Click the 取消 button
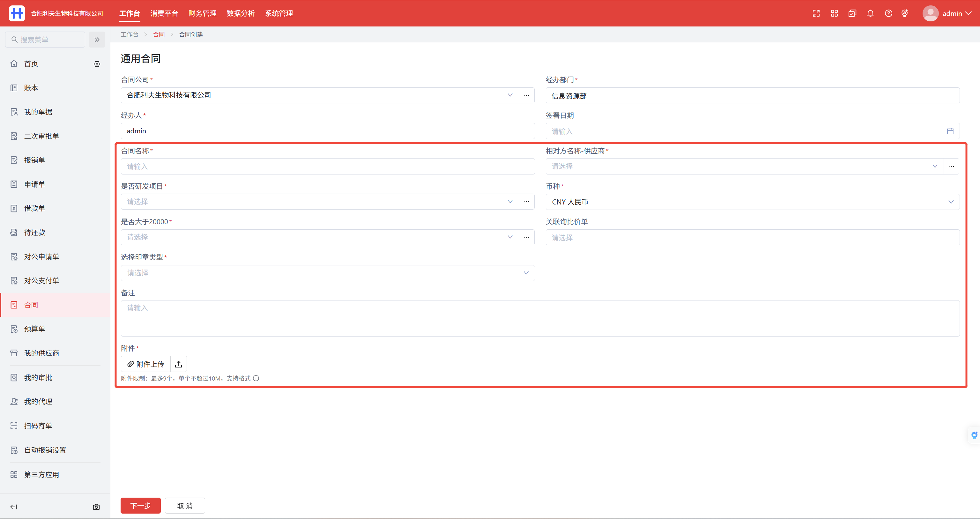Image resolution: width=980 pixels, height=519 pixels. click(x=185, y=506)
